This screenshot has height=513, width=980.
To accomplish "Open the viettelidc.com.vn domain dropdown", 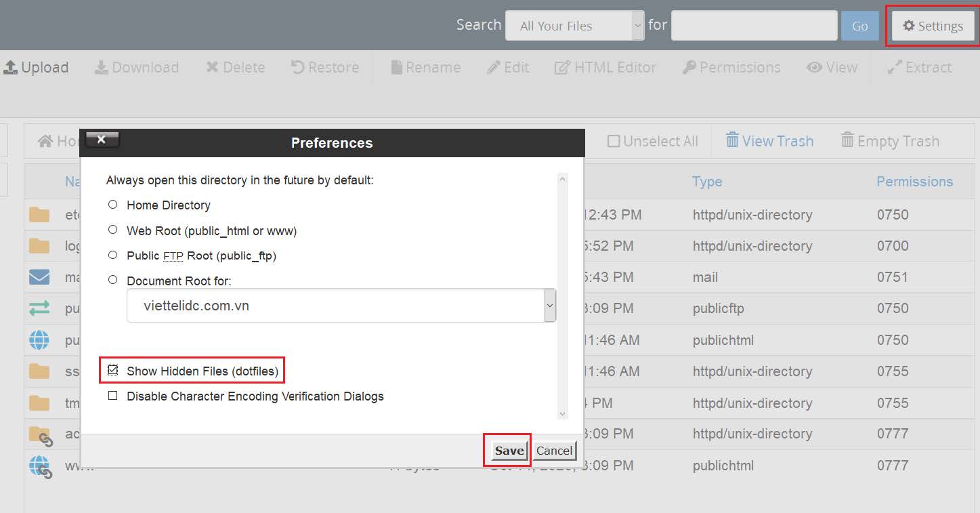I will [x=549, y=306].
